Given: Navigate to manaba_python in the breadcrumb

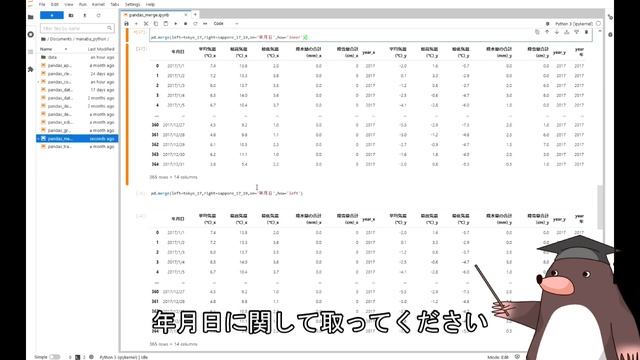Looking at the screenshot, I should click(x=90, y=39).
